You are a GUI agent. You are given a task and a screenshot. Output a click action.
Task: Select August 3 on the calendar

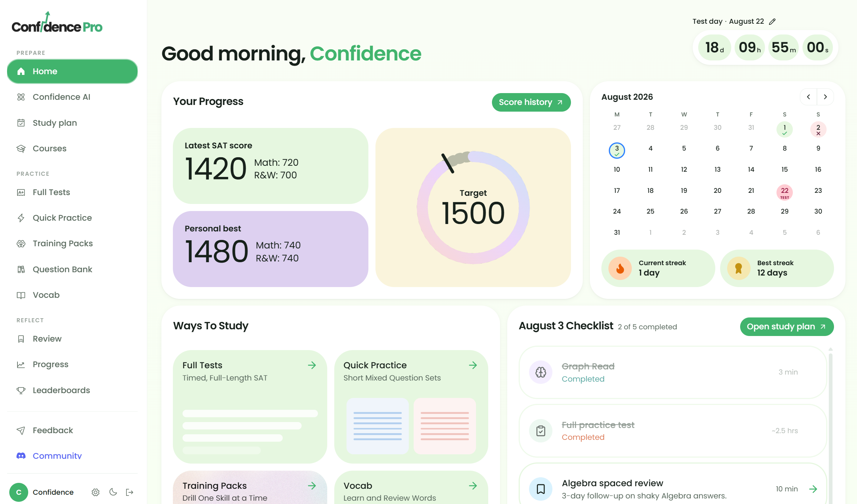click(617, 150)
